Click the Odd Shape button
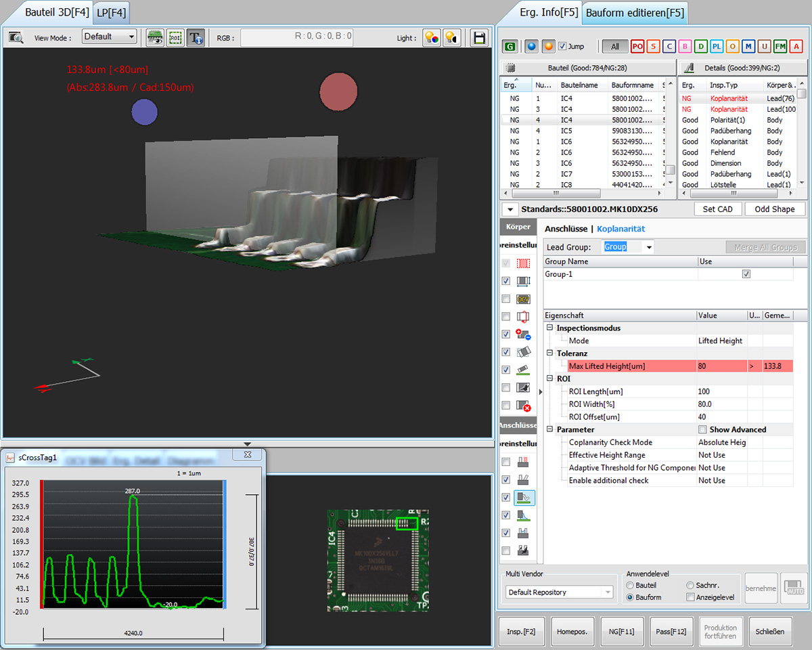The width and height of the screenshot is (812, 650). 775,209
